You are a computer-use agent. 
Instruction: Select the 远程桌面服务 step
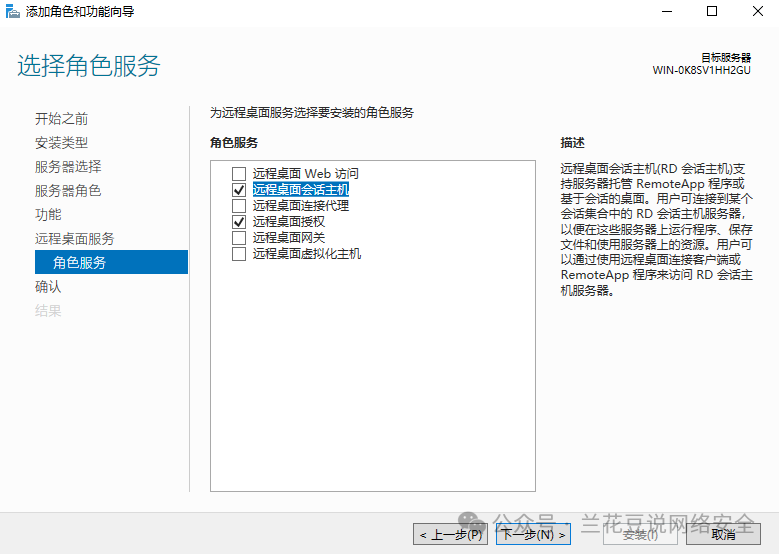(x=74, y=238)
